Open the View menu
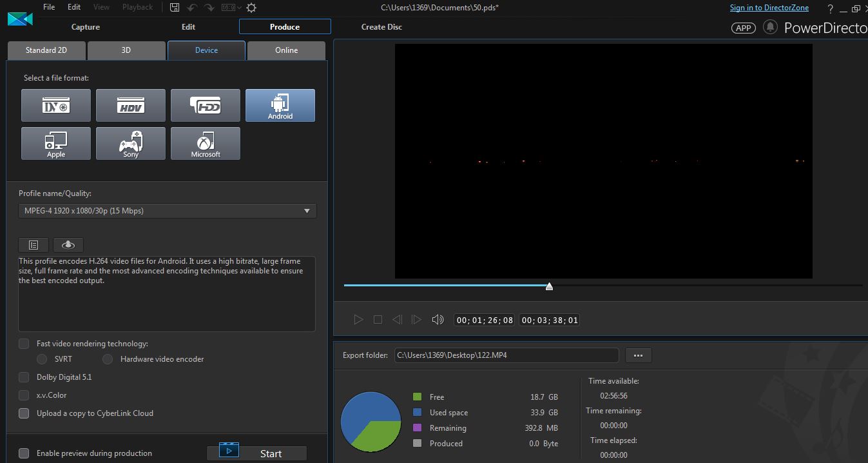Viewport: 868px width, 463px height. click(101, 7)
